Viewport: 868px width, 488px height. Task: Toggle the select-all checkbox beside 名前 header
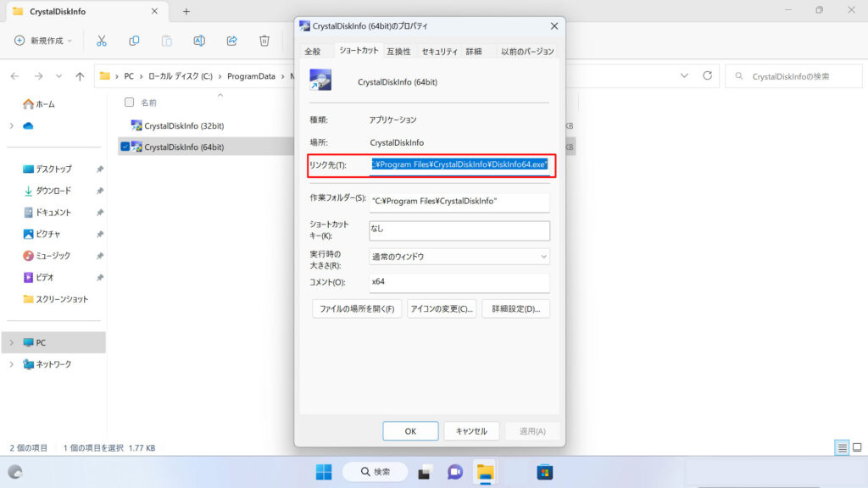point(129,103)
